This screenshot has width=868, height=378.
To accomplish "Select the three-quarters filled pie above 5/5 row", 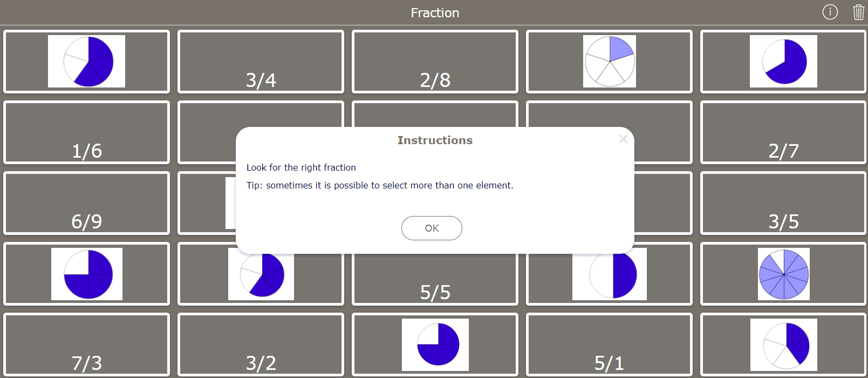I will coord(87,274).
